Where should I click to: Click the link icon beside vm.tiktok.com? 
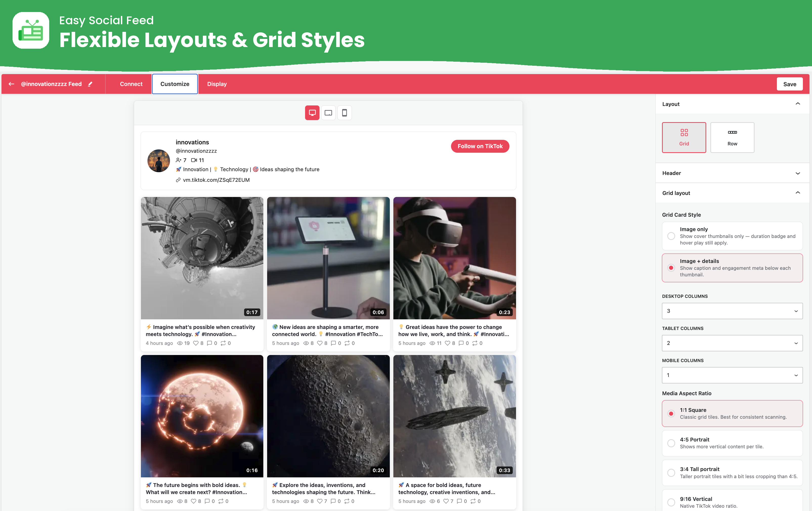(178, 180)
